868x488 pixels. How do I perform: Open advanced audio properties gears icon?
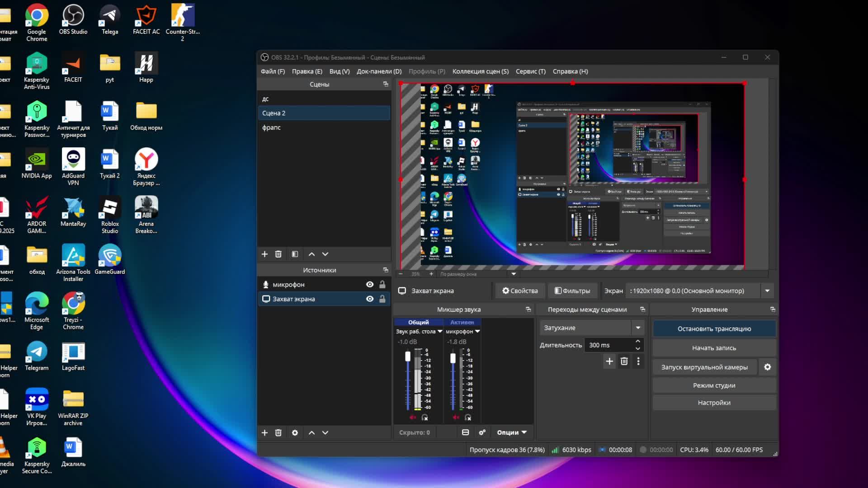(482, 432)
